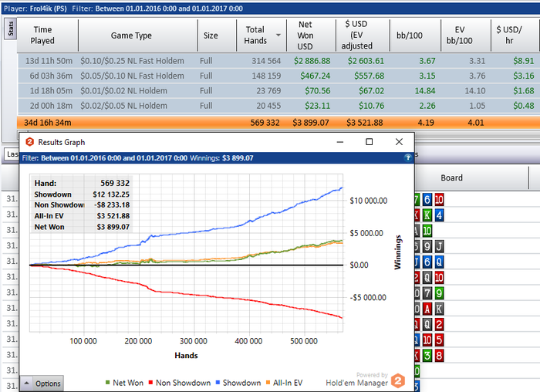This screenshot has height=392, width=540.
Task: Click gray 7 card in board list
Action: [427, 293]
